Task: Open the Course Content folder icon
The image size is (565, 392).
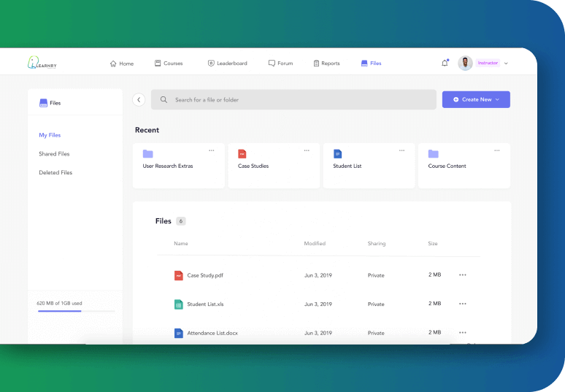Action: pos(433,154)
